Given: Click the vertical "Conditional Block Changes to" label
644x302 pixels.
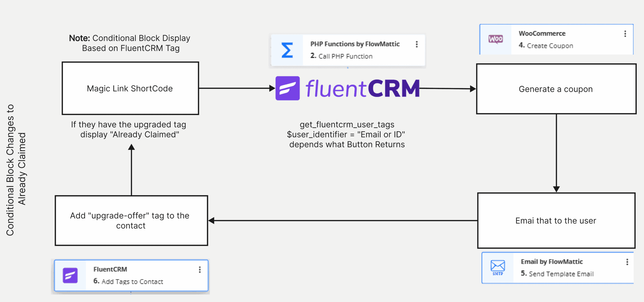Looking at the screenshot, I should [10, 170].
